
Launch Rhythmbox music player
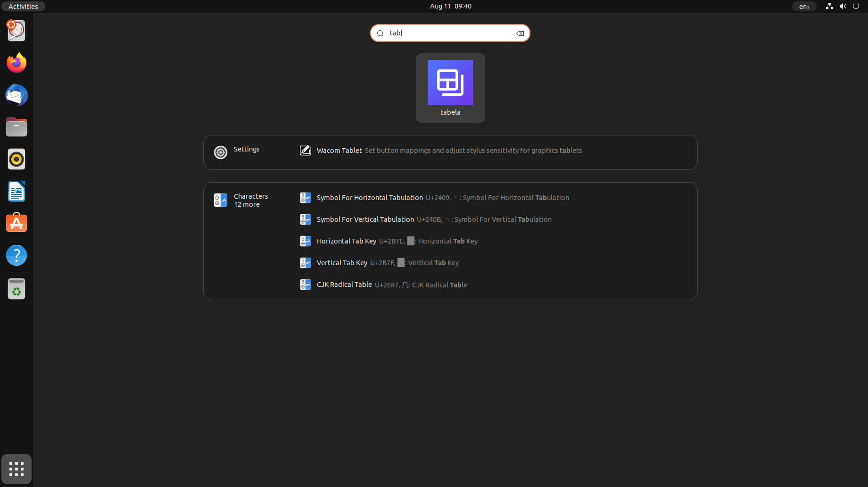(x=16, y=159)
